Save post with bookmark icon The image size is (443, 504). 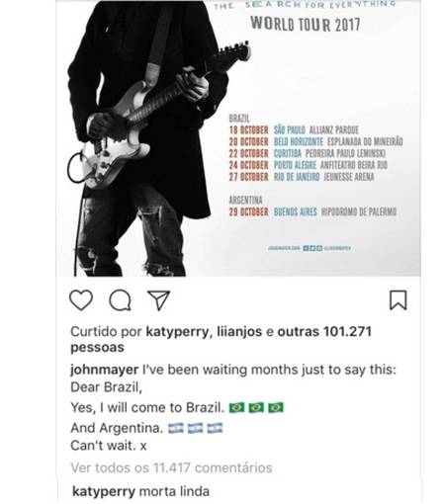pyautogui.click(x=399, y=300)
